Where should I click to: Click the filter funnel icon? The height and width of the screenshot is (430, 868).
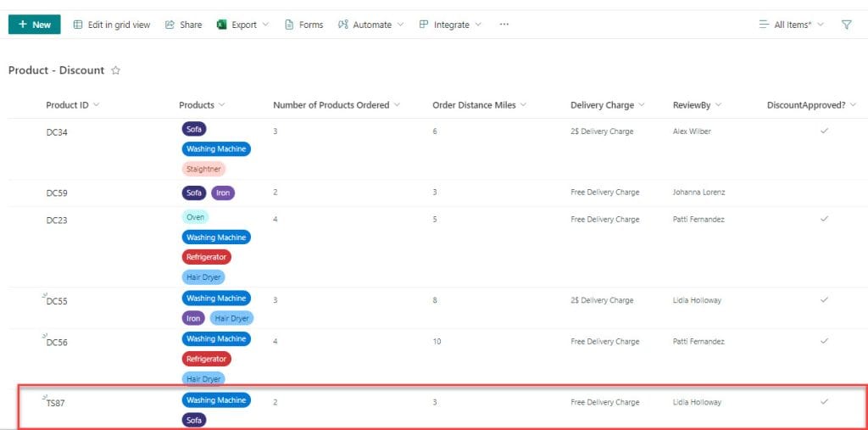(x=847, y=25)
